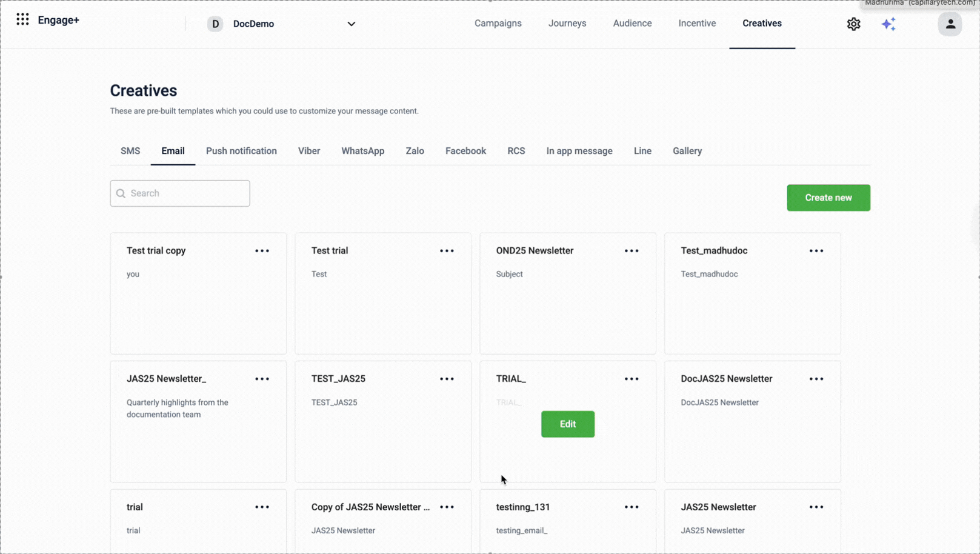
Task: Open options menu for OND25 Newsletter
Action: (x=632, y=251)
